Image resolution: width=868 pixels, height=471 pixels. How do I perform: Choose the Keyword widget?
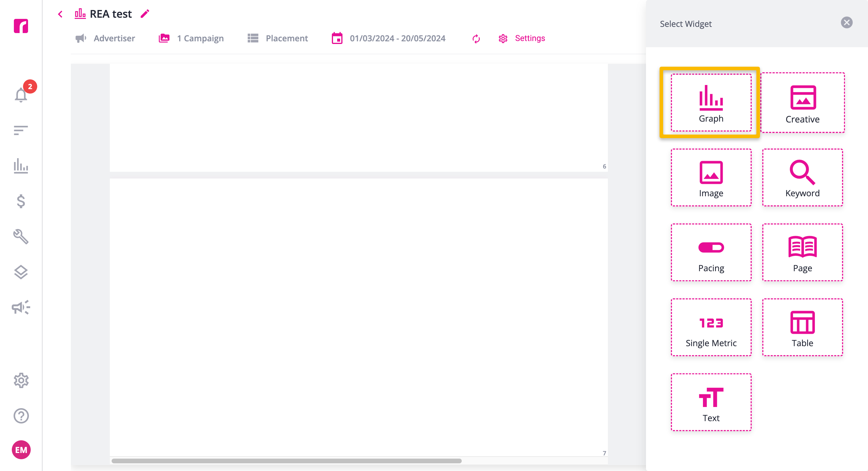(802, 178)
